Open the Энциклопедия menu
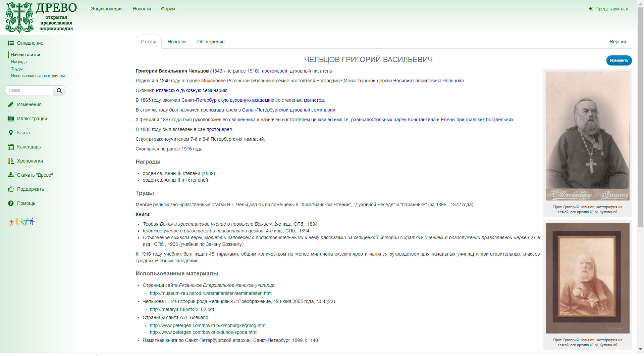Viewport: 644px width, 356px height. (x=107, y=9)
